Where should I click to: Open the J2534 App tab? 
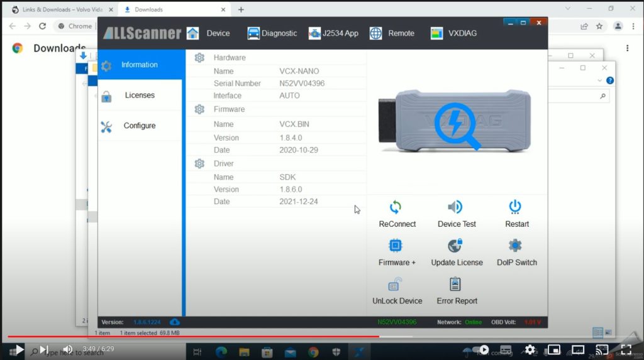(333, 33)
